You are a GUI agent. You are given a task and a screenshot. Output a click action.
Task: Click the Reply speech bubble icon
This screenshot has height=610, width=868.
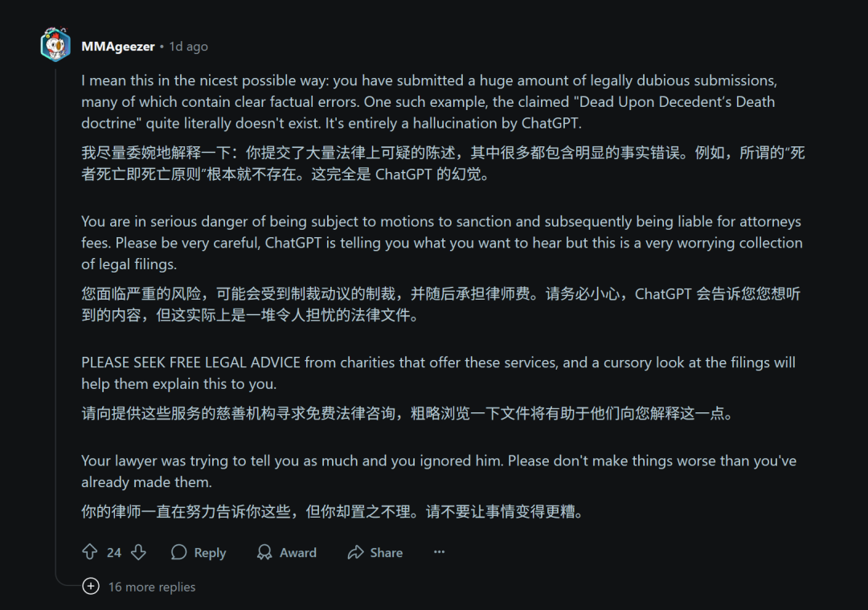[x=178, y=552]
